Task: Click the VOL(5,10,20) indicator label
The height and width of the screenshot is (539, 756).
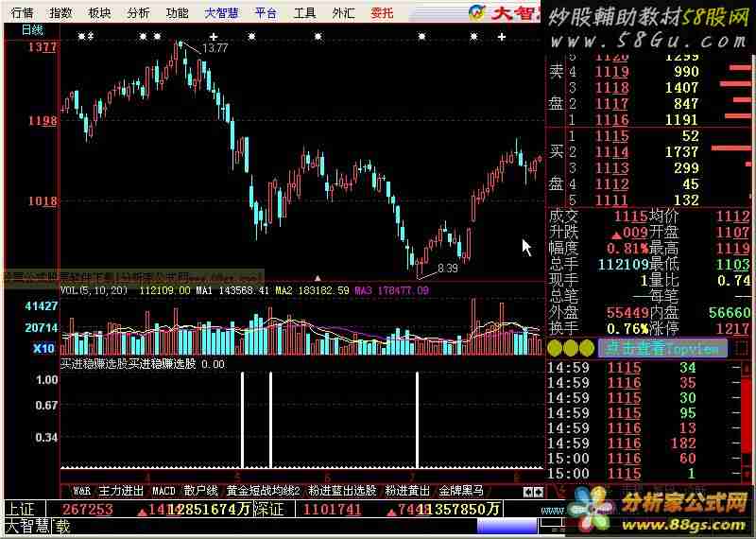Action: [94, 290]
